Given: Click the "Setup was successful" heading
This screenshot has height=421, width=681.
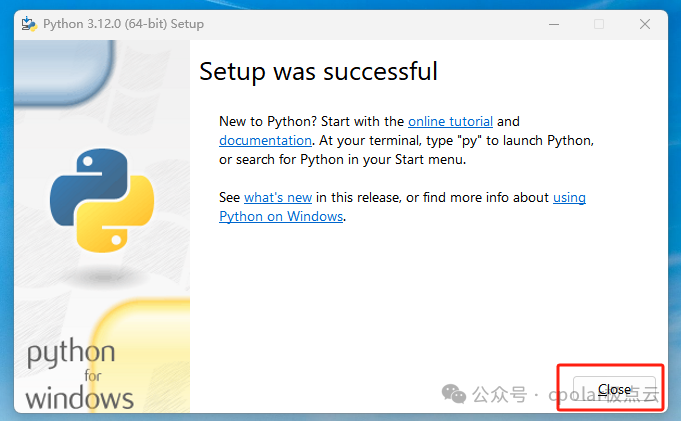Looking at the screenshot, I should coord(318,72).
